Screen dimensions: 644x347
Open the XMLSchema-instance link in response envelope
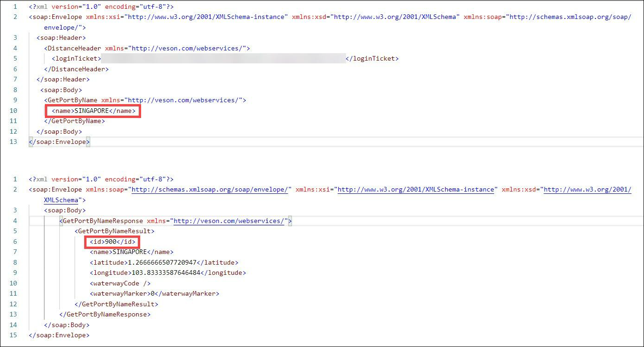(416, 190)
